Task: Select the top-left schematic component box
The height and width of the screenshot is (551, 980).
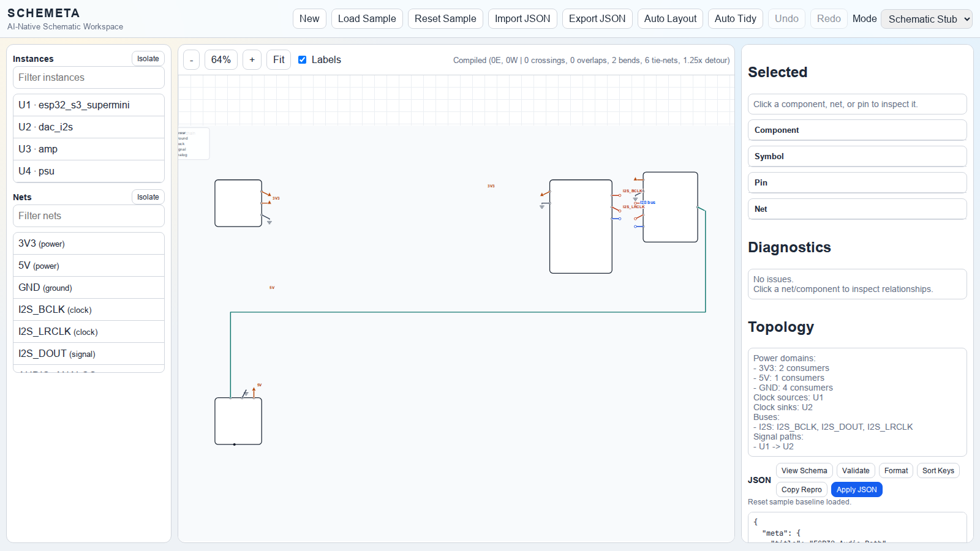Action: pyautogui.click(x=238, y=203)
